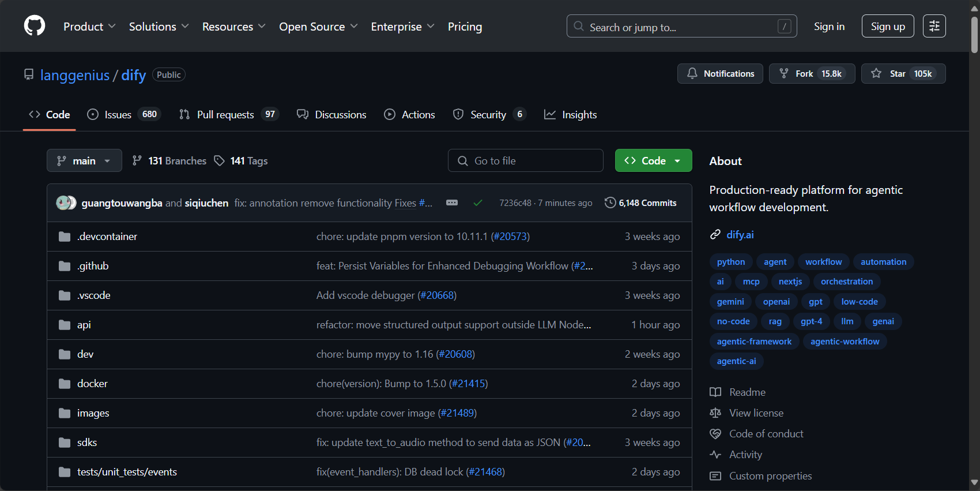Click the orchestration topic tag
The image size is (980, 491).
[847, 281]
